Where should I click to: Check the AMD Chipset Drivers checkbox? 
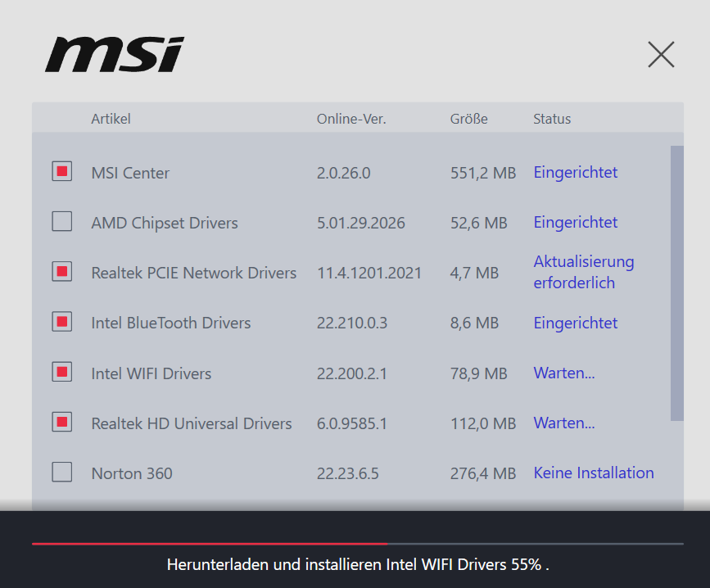[x=62, y=221]
